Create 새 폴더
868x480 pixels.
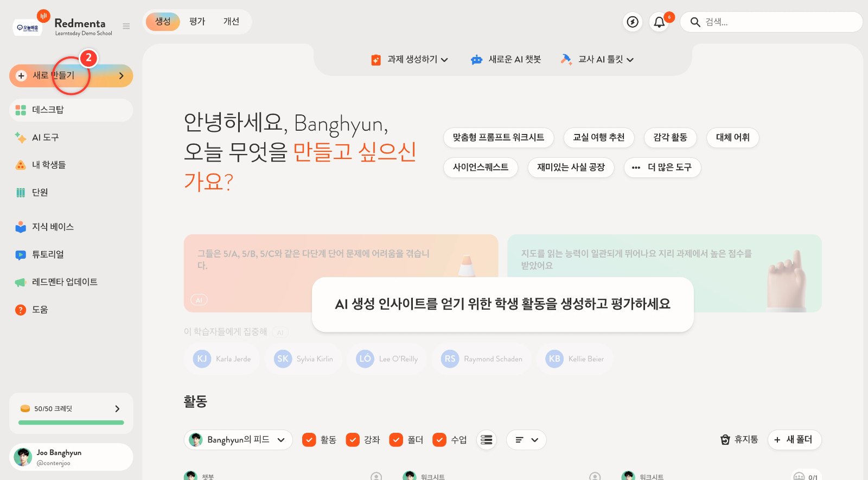click(x=794, y=440)
